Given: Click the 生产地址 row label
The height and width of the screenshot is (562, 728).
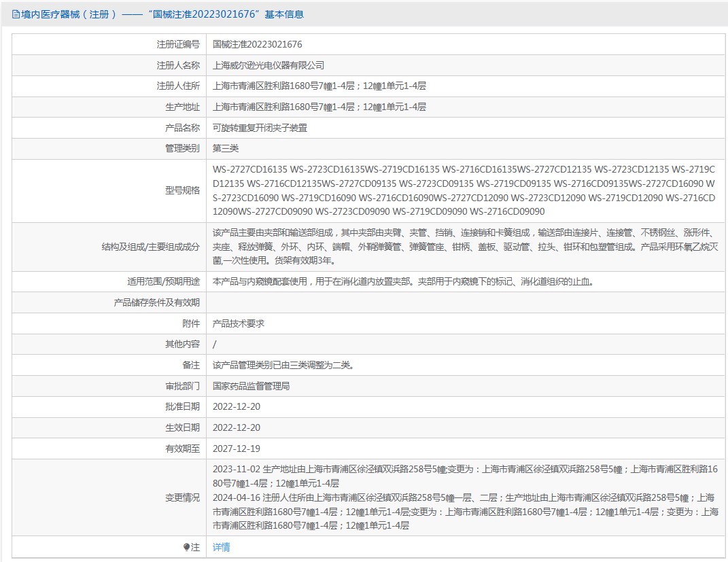Looking at the screenshot, I should (x=182, y=107).
